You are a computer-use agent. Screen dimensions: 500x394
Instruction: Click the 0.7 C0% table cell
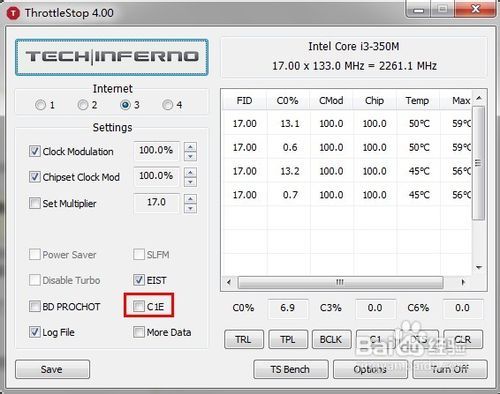[x=289, y=195]
